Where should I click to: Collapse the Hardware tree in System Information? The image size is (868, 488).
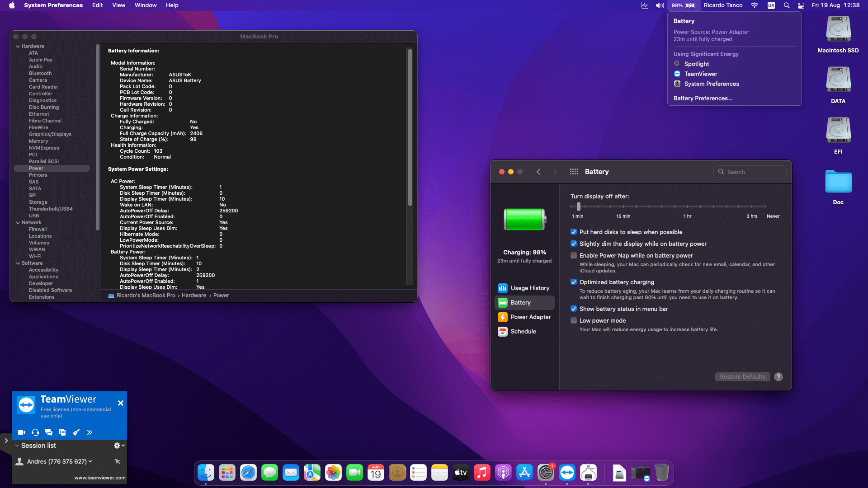tap(18, 46)
